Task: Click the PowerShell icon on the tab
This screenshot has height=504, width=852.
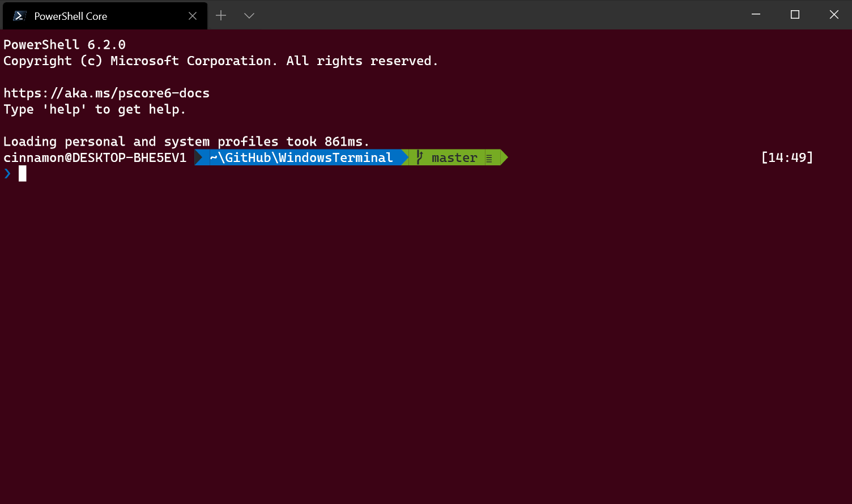Action: pyautogui.click(x=19, y=15)
